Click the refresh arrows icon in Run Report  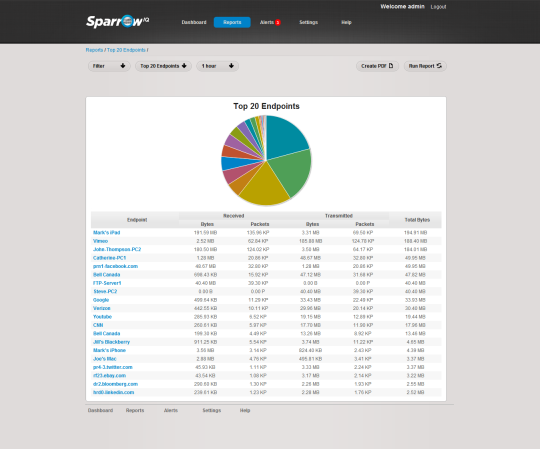pyautogui.click(x=439, y=66)
